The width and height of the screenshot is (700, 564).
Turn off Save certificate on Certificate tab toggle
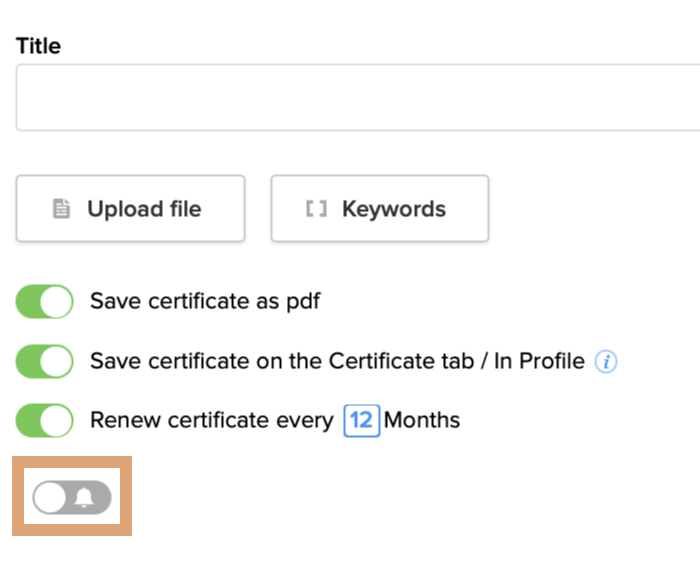(x=45, y=361)
